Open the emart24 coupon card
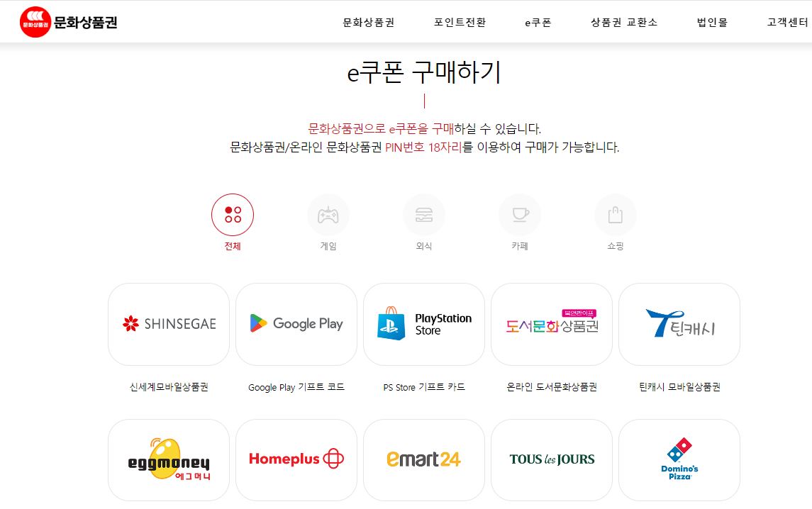Screen dimensions: 812x509 (424, 460)
